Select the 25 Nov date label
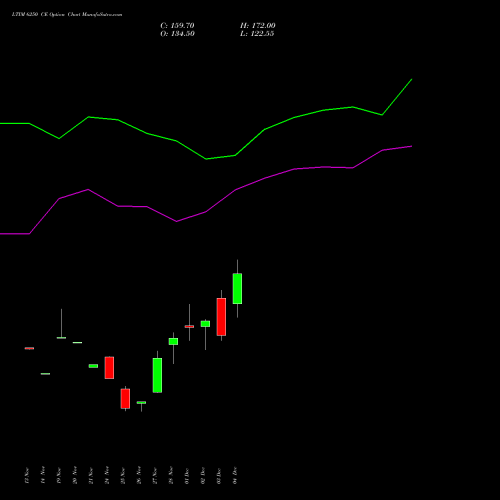This screenshot has width=500, height=500. [x=123, y=475]
